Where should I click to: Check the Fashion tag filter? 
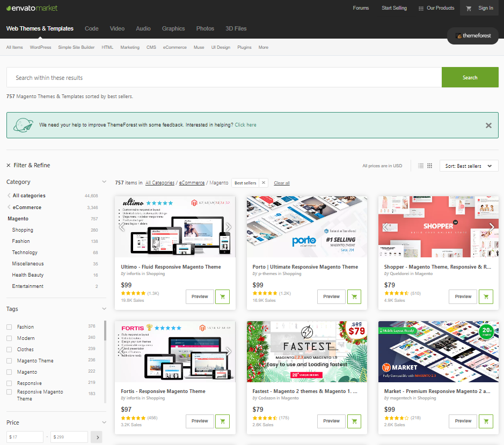(8, 326)
